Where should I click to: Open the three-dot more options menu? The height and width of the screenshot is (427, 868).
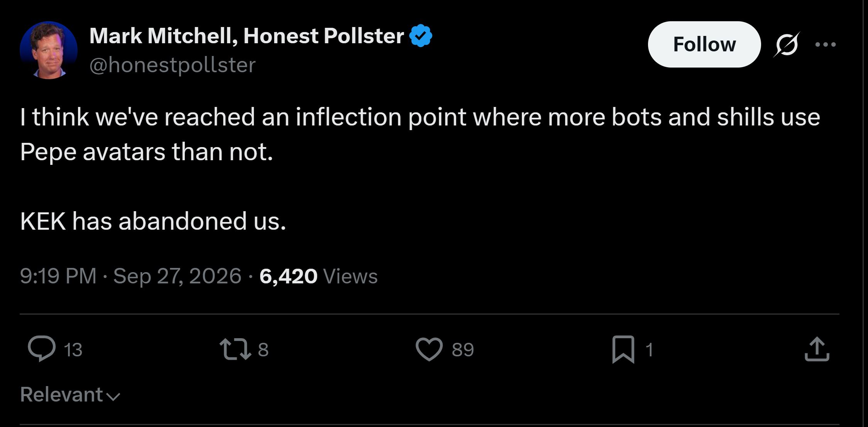tap(826, 44)
